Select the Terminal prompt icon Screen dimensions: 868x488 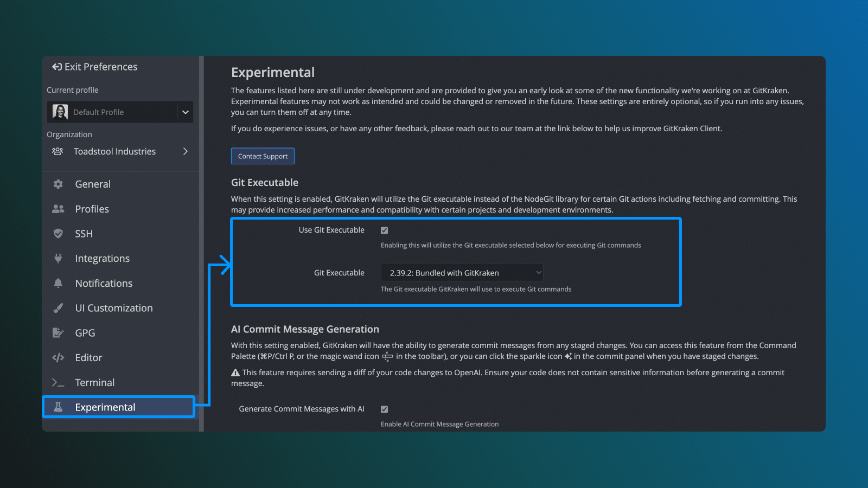(58, 382)
